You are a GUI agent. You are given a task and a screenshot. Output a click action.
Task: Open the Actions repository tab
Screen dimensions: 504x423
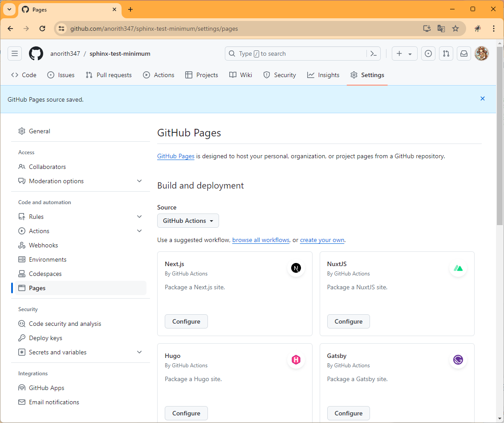[x=159, y=75]
